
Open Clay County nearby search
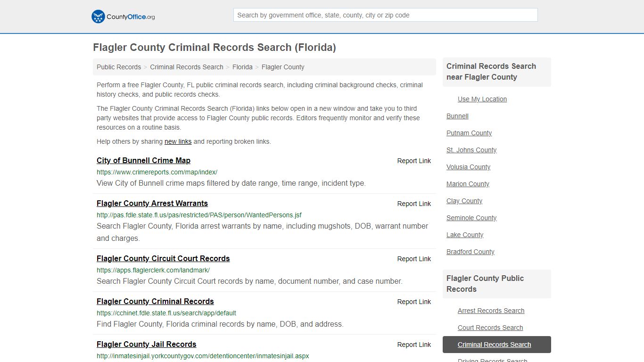click(x=464, y=201)
